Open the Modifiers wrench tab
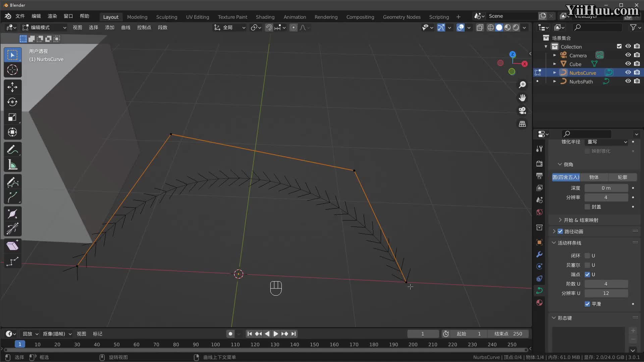This screenshot has height=362, width=644. click(x=539, y=254)
